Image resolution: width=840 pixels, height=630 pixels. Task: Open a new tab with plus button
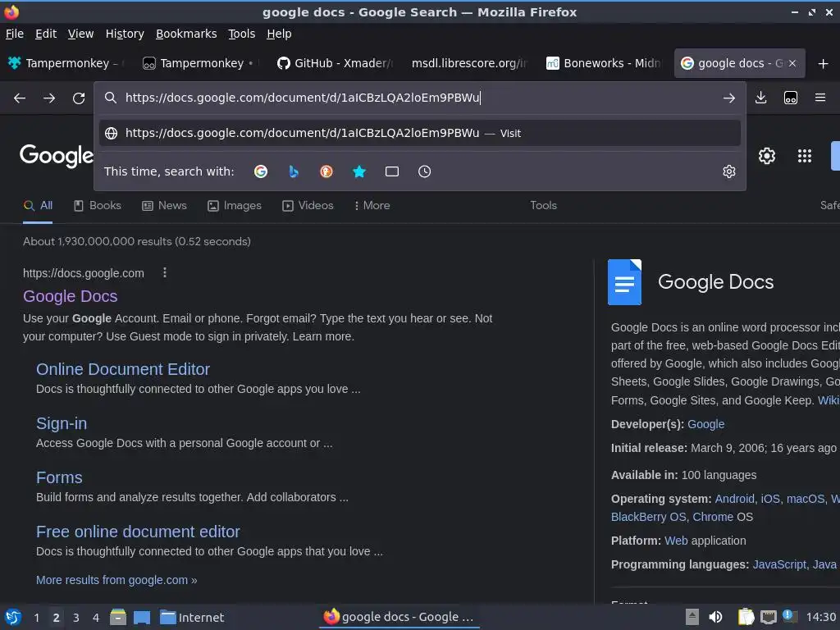(x=823, y=64)
